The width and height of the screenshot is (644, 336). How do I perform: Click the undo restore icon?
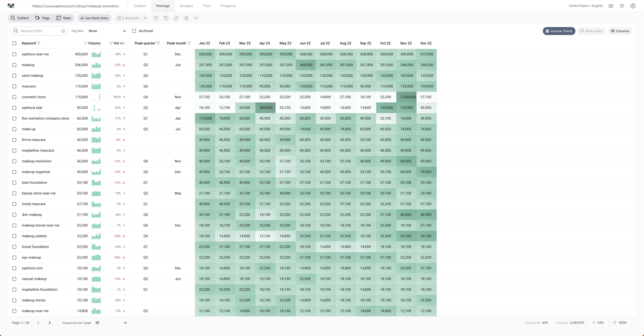(x=166, y=18)
